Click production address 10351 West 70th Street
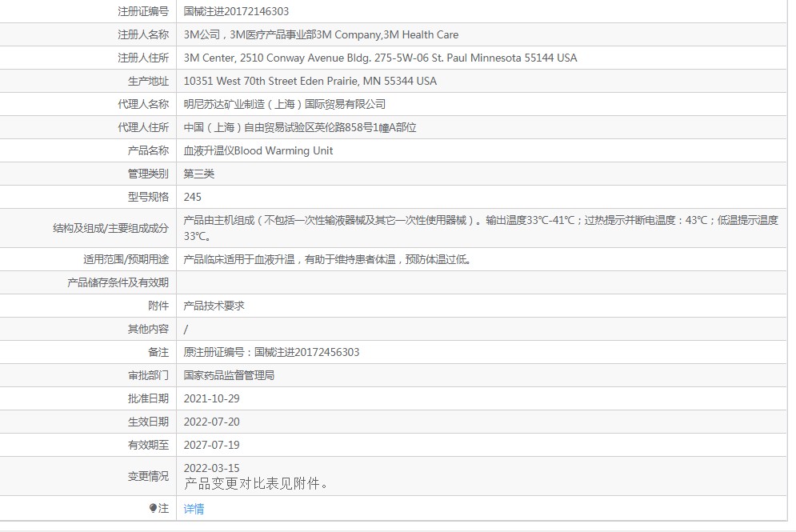Image resolution: width=796 pixels, height=532 pixels. click(x=310, y=82)
